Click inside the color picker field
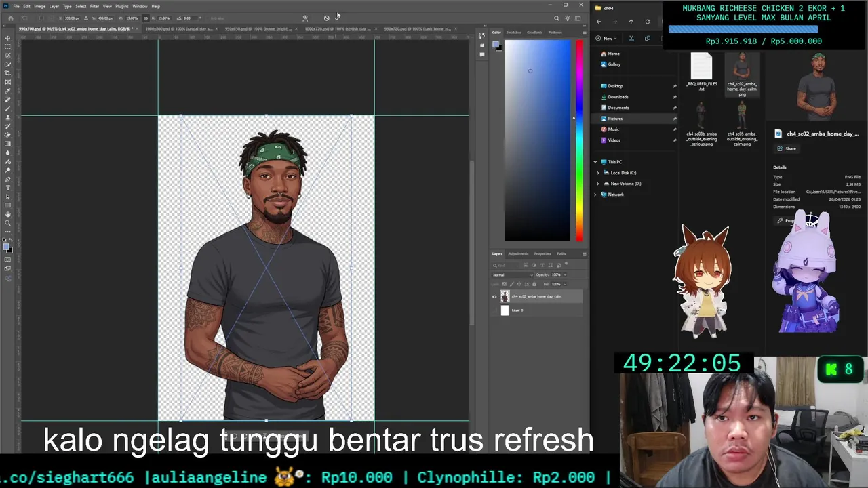Screen dimensions: 868x488 click(x=537, y=140)
